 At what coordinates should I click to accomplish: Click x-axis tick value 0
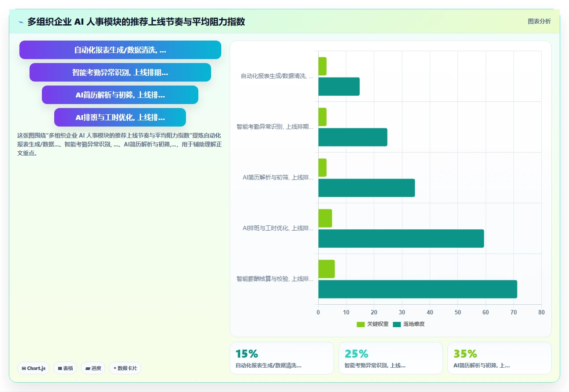click(318, 312)
